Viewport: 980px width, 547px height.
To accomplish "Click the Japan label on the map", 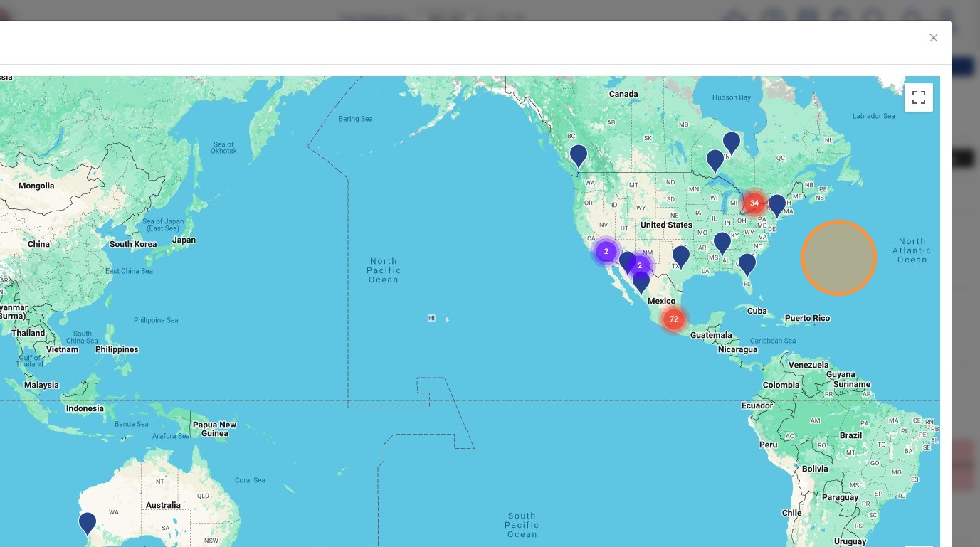I will (x=184, y=240).
